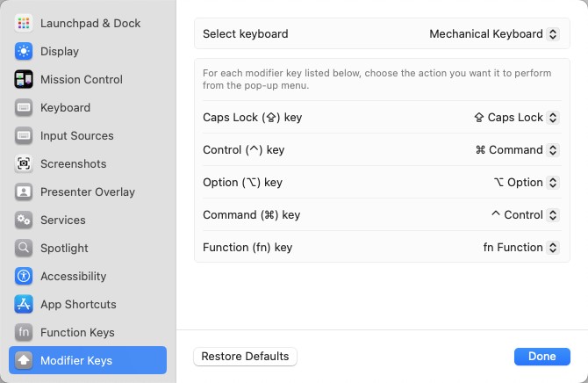Click the Spotlight magnifier icon
Screen dimensions: 588x383
point(24,249)
